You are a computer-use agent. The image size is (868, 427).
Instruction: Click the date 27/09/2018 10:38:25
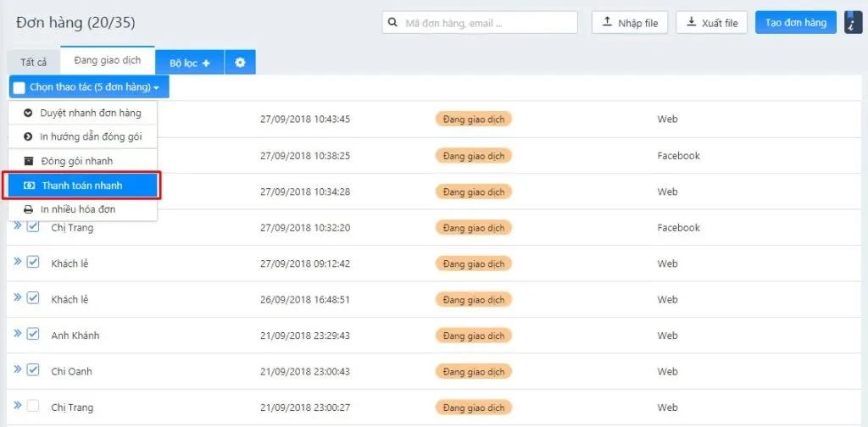click(305, 156)
